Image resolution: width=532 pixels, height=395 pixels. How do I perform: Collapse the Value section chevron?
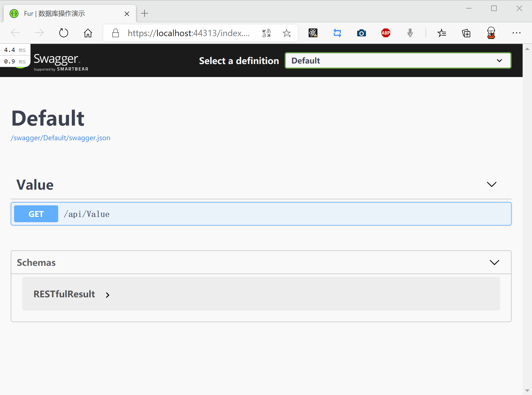pyautogui.click(x=491, y=184)
